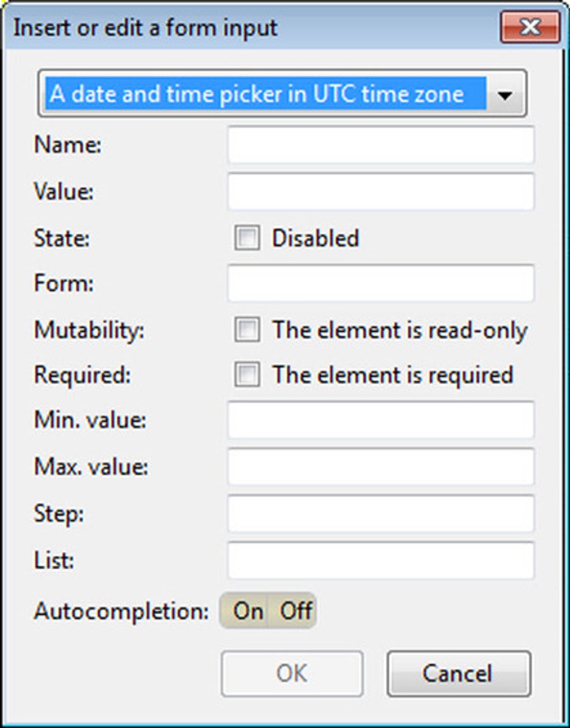Viewport: 570px width, 728px height.
Task: Click the 'Mutability:' label
Action: [x=89, y=330]
